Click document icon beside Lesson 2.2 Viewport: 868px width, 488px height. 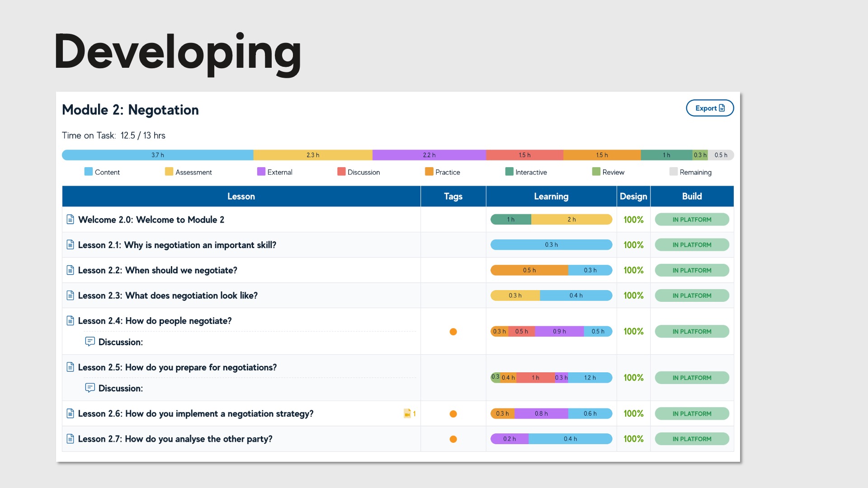click(70, 270)
